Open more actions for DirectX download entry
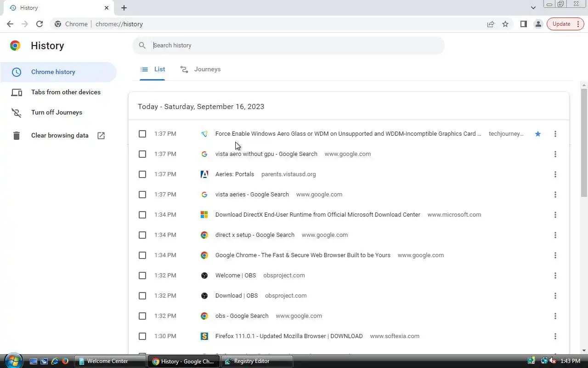This screenshot has width=588, height=368. [555, 215]
